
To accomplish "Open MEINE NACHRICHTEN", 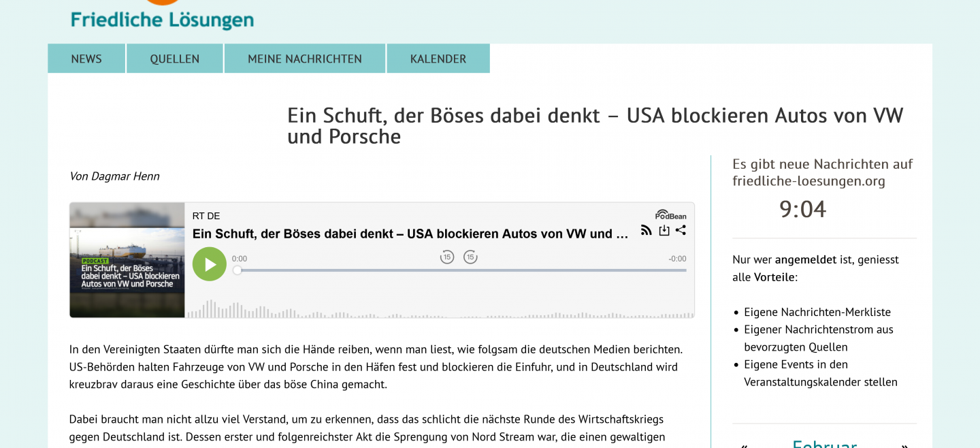I will [304, 59].
